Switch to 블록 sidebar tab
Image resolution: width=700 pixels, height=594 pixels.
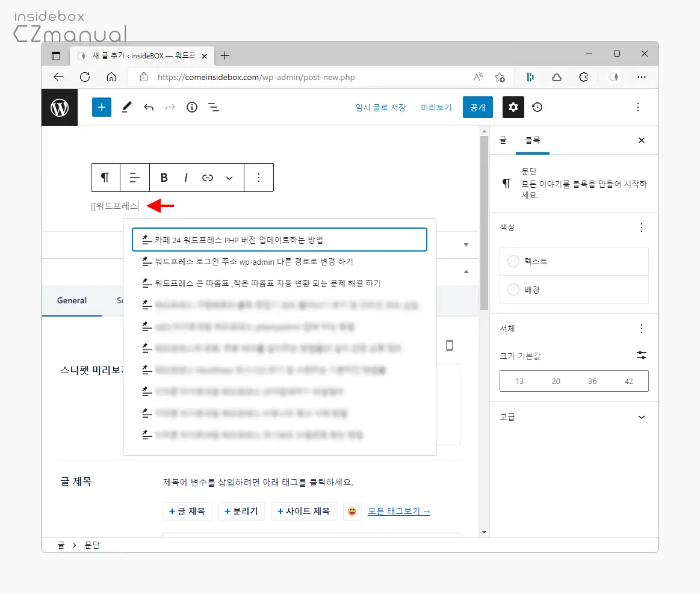click(533, 140)
